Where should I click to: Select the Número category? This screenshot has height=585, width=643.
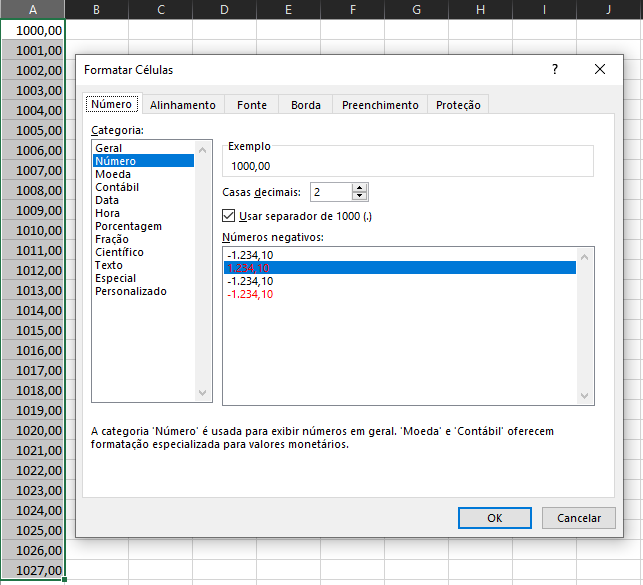(144, 161)
